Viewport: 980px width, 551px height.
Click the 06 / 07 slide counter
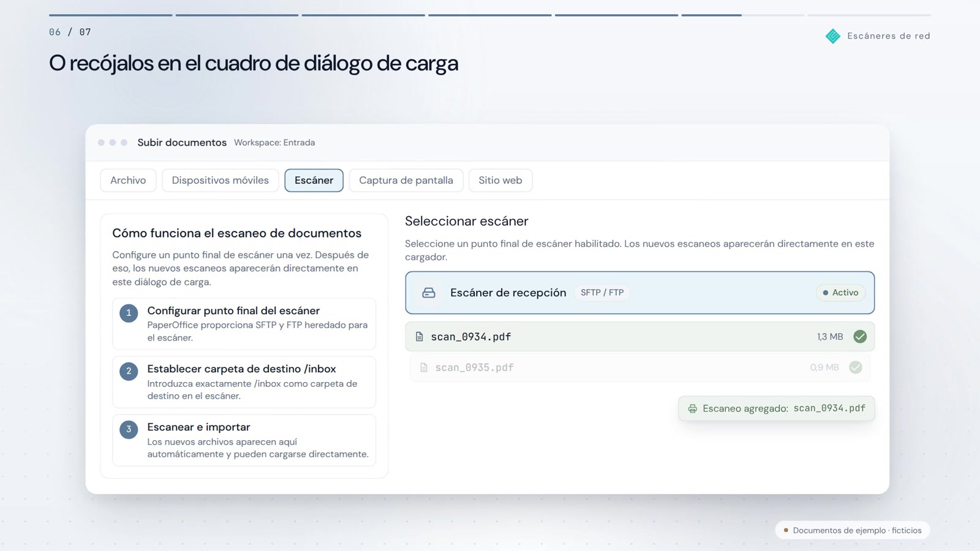70,32
